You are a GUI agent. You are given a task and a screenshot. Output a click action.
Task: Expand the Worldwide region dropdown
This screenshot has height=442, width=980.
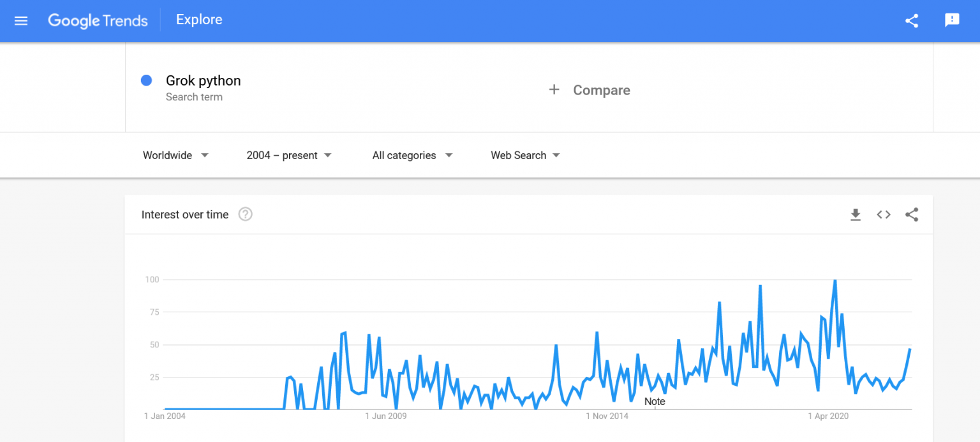[x=175, y=155]
